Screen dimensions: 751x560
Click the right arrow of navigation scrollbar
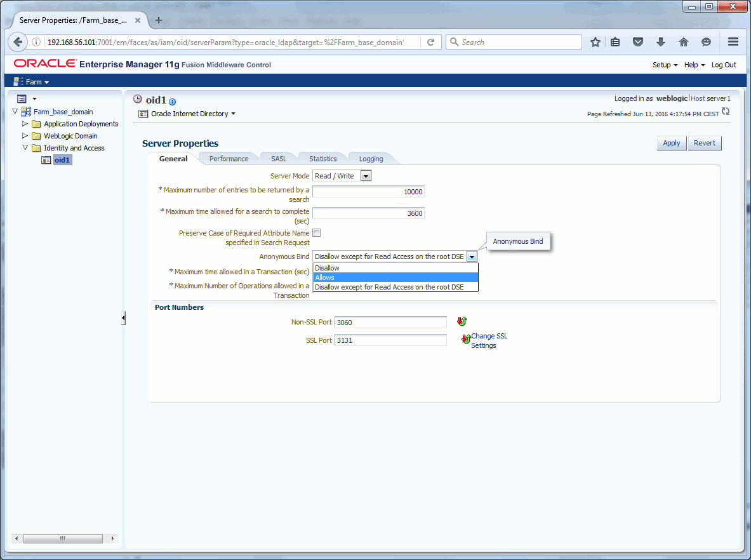coord(112,538)
